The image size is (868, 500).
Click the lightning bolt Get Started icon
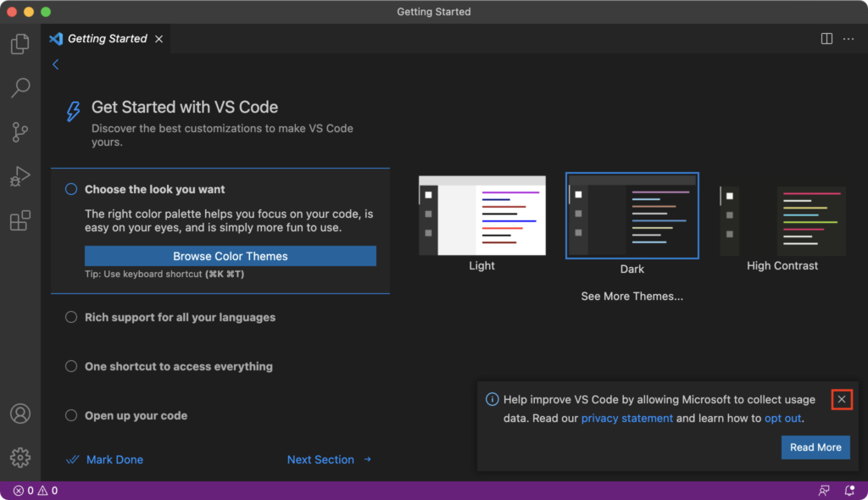tap(73, 111)
